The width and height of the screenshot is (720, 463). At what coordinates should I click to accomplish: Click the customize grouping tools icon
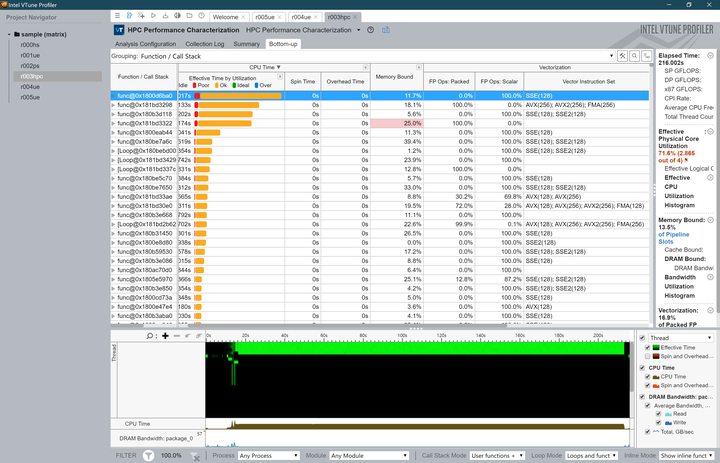click(622, 56)
